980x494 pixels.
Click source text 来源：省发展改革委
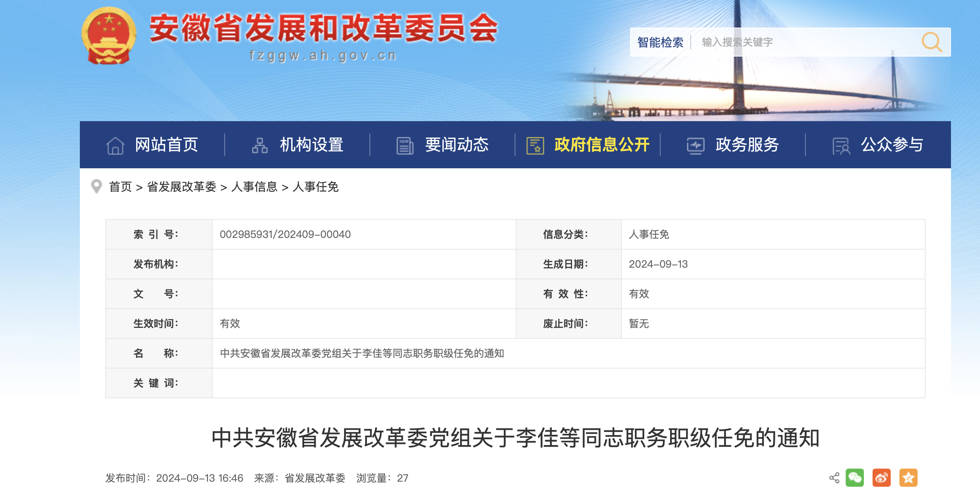tap(299, 478)
